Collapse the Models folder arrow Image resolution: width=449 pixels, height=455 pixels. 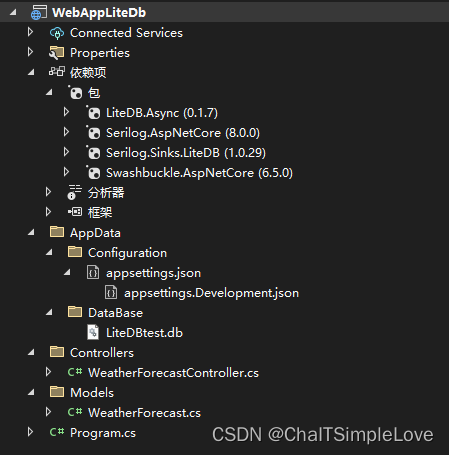coord(31,392)
